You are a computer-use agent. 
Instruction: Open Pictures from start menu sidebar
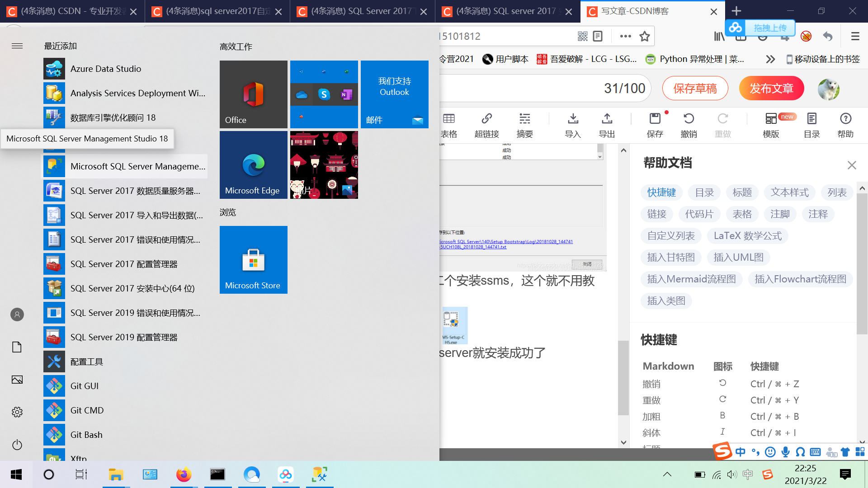pyautogui.click(x=17, y=380)
